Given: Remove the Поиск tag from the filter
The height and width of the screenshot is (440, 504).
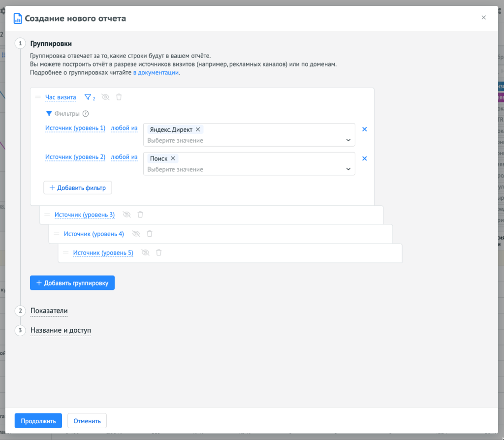Looking at the screenshot, I should (x=173, y=158).
